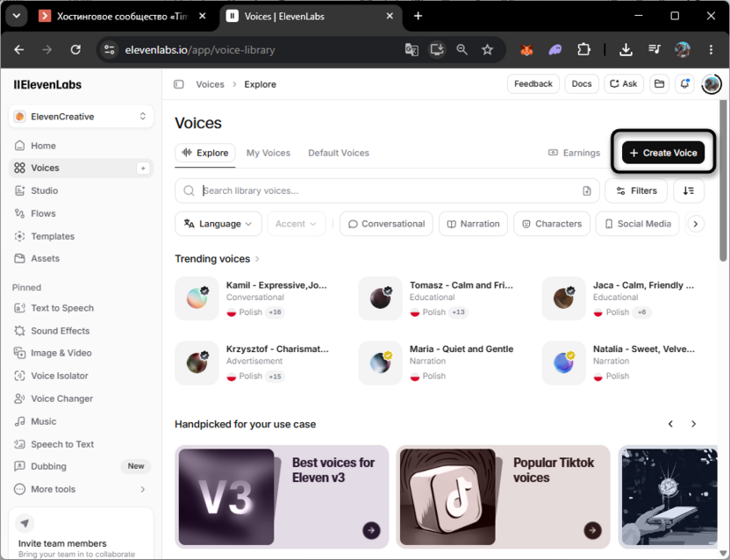Open Popular Tiktok voices collection arrow
The image size is (730, 560).
592,530
